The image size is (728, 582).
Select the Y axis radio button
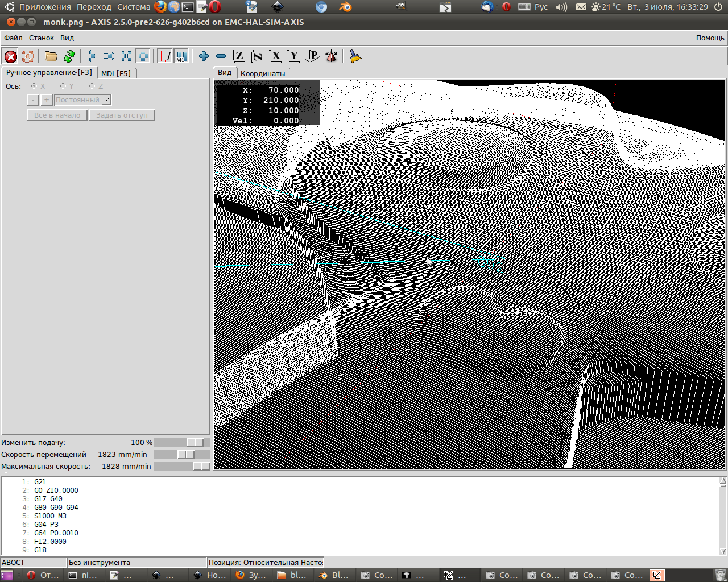click(x=63, y=86)
